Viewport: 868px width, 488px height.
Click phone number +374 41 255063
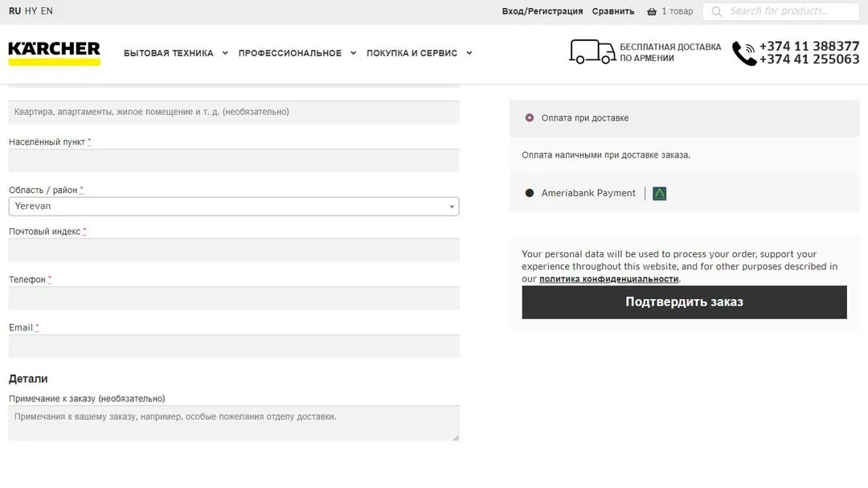coord(809,59)
